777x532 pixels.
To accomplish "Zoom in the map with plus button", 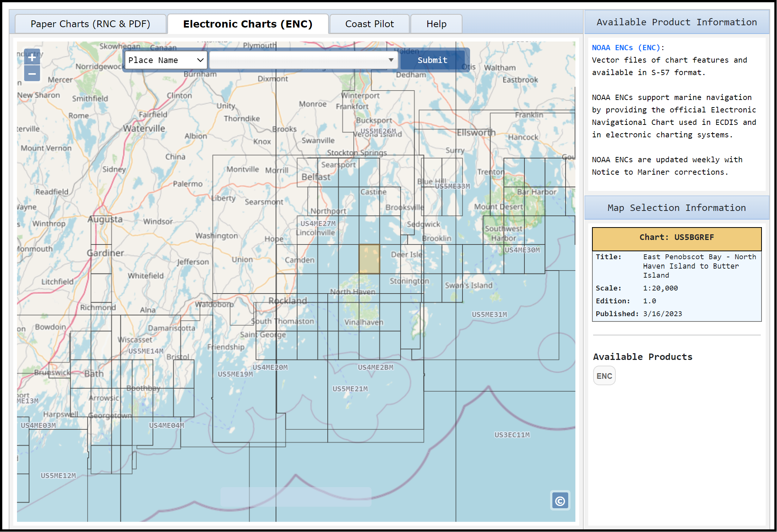I will (32, 57).
